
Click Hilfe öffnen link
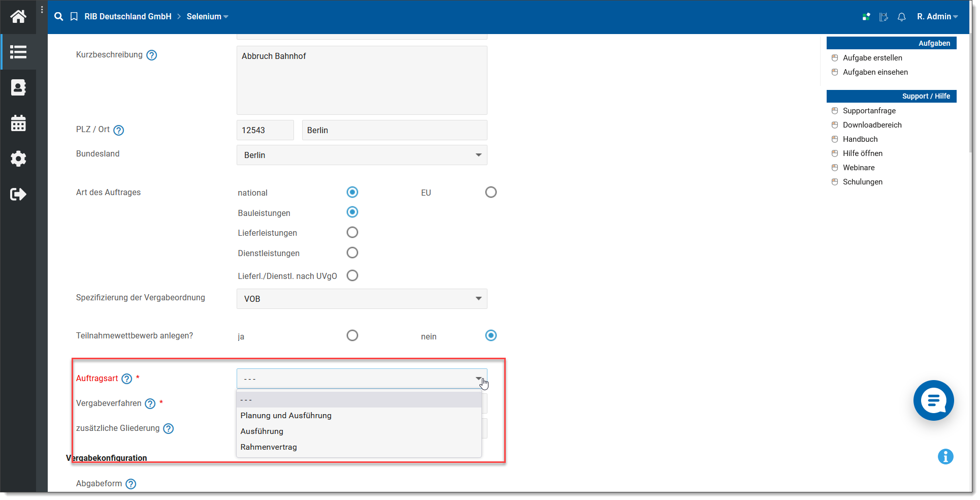(x=863, y=153)
